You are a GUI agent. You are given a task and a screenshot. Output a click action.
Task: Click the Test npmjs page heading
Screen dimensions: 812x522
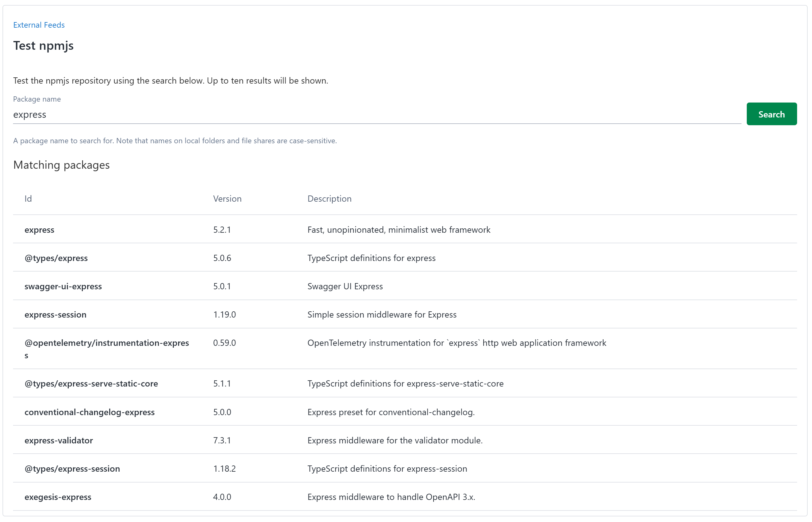(x=43, y=45)
